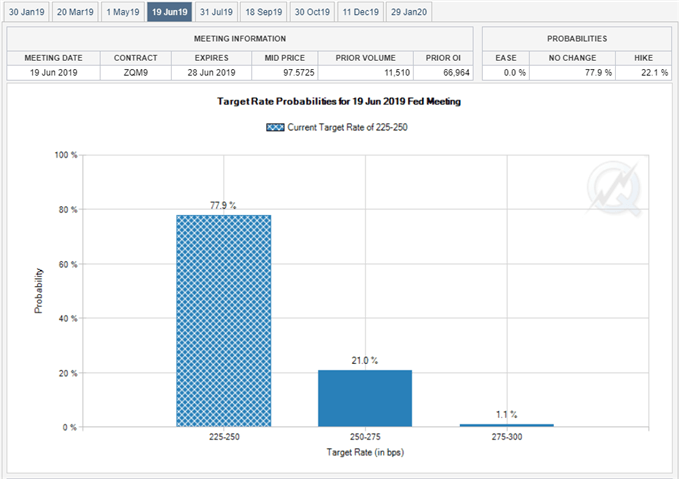Click the '1.1 %' bar label
The width and height of the screenshot is (679, 479).
coord(506,414)
